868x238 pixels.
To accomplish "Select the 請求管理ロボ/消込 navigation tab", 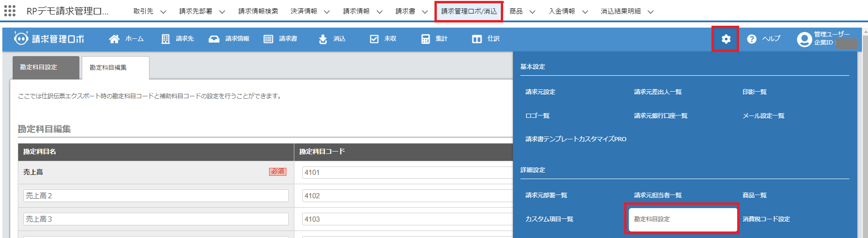I will tap(469, 11).
